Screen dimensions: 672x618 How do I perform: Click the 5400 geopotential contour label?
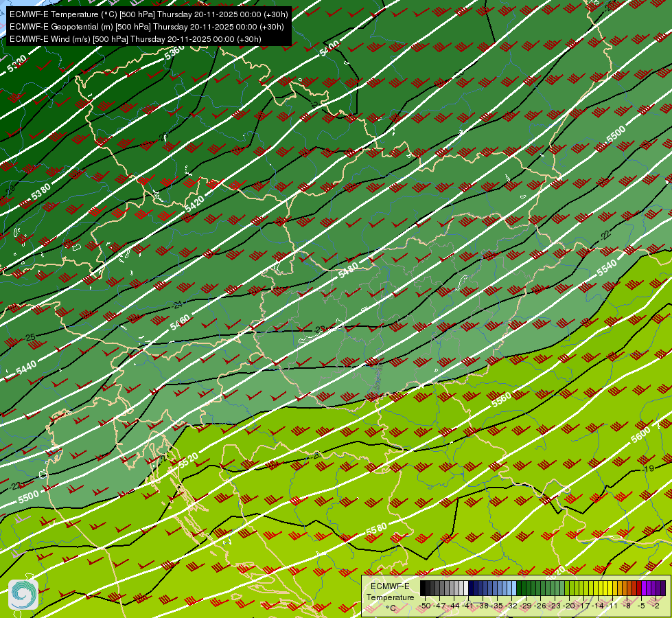[x=329, y=49]
